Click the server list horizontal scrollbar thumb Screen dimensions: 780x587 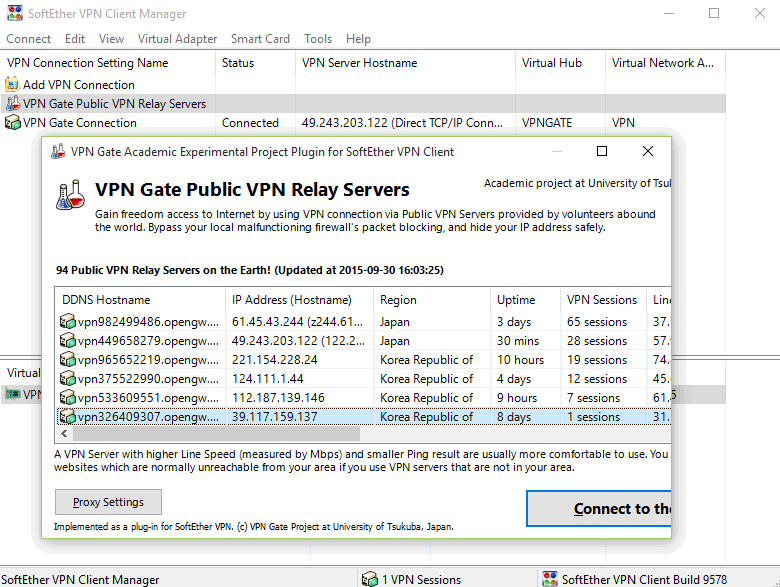(216, 434)
